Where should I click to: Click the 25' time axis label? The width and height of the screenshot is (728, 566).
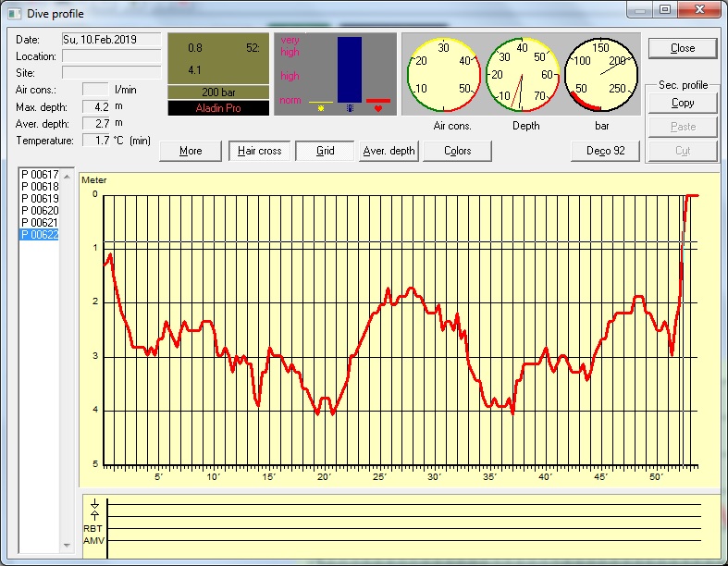[379, 477]
